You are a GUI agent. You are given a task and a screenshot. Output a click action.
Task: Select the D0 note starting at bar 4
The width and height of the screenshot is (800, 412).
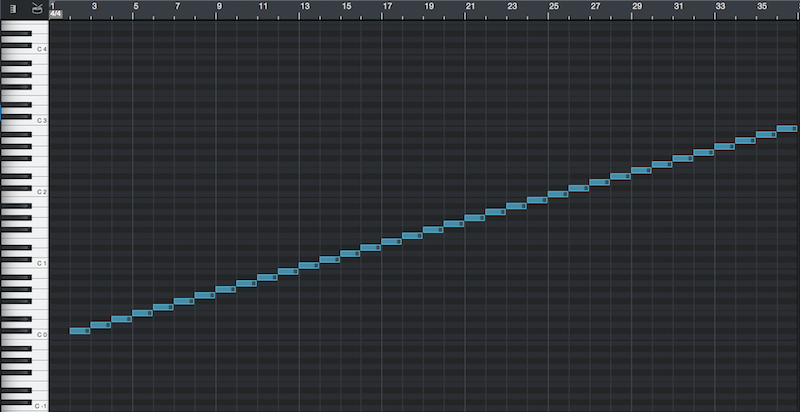click(x=122, y=319)
